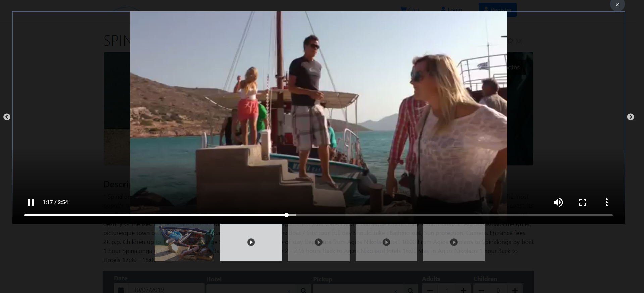
Task: Go to previous gallery item
Action: tap(7, 117)
